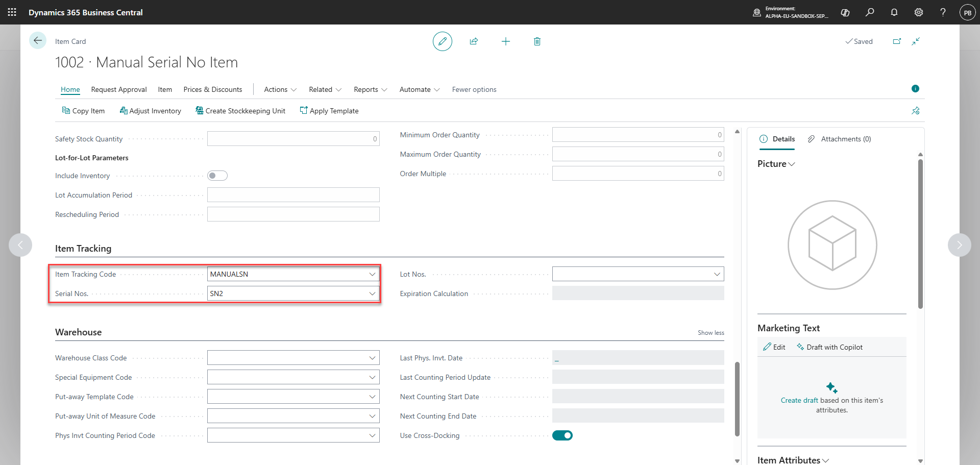
Task: Open the Warehouse Class Code dropdown
Action: click(x=372, y=358)
